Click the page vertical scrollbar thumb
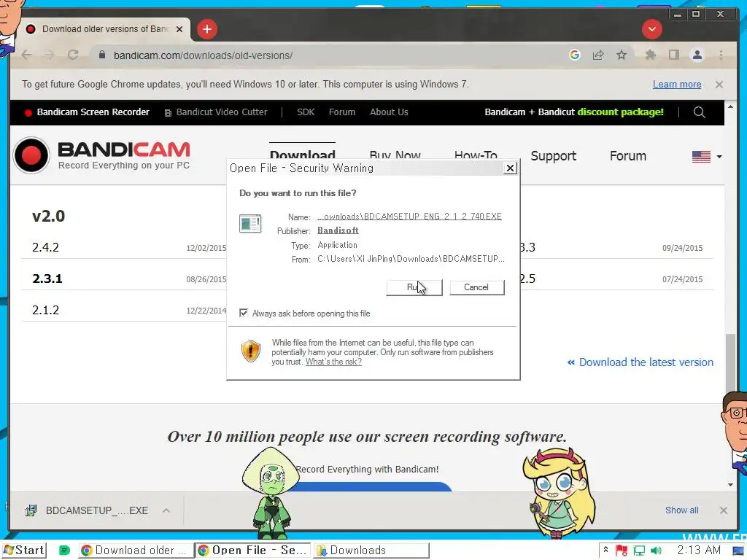The width and height of the screenshot is (747, 560). [731, 367]
